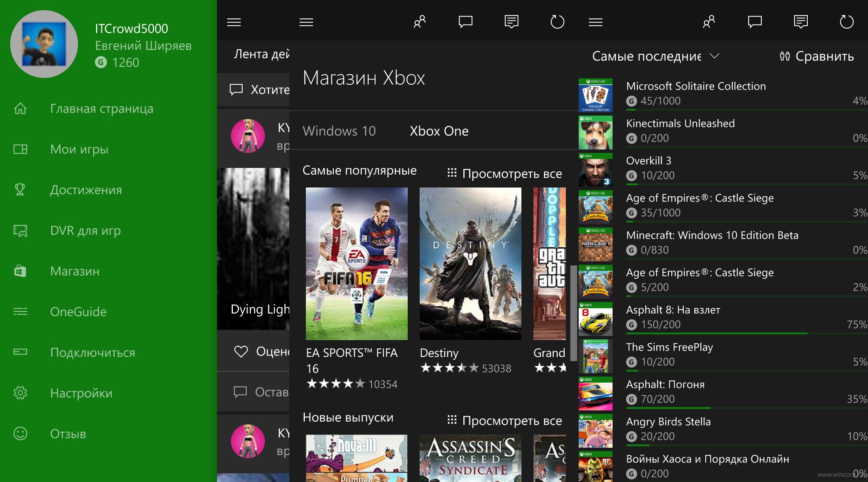Click Kinectimals Unleashed dog tile icon
The height and width of the screenshot is (482, 868).
596,133
